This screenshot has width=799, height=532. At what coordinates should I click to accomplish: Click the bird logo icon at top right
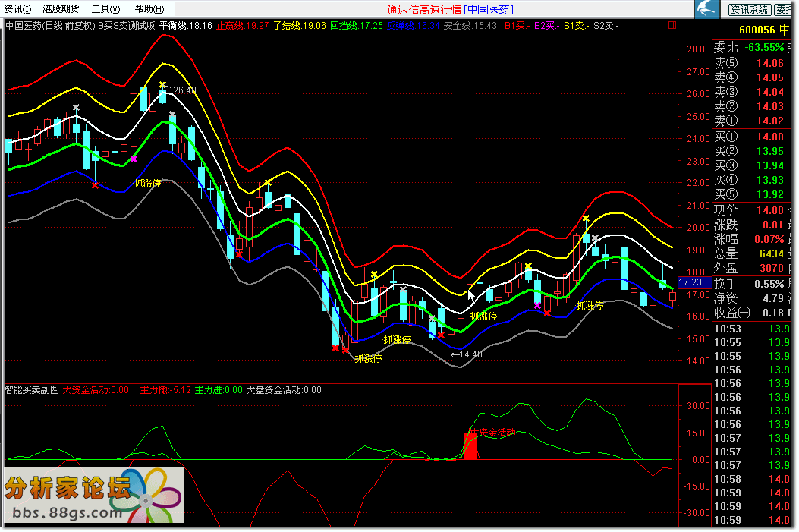(x=706, y=9)
